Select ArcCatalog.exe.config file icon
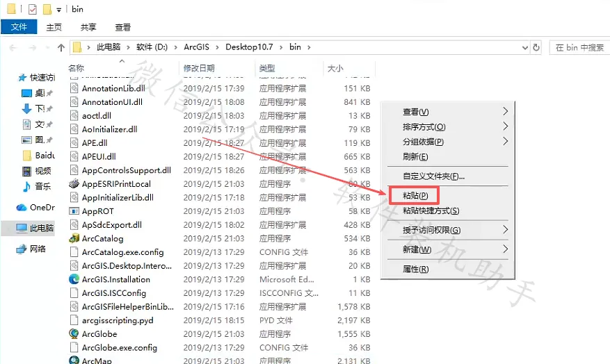 (74, 251)
